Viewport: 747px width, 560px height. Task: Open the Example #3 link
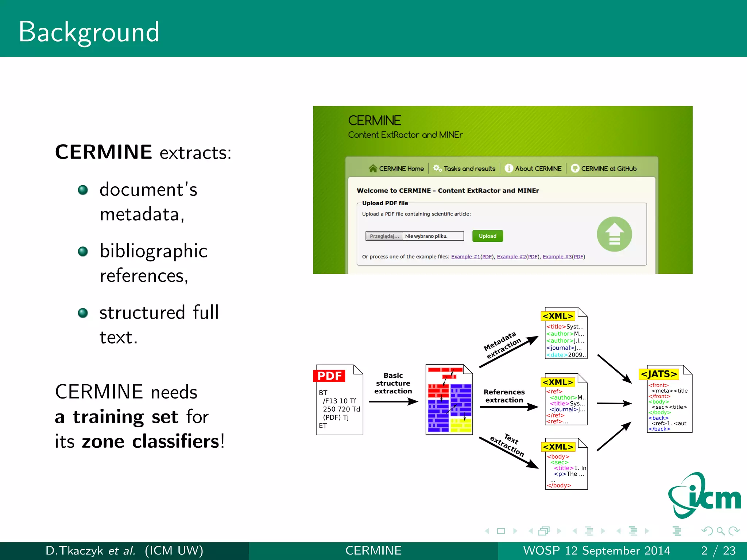(557, 257)
